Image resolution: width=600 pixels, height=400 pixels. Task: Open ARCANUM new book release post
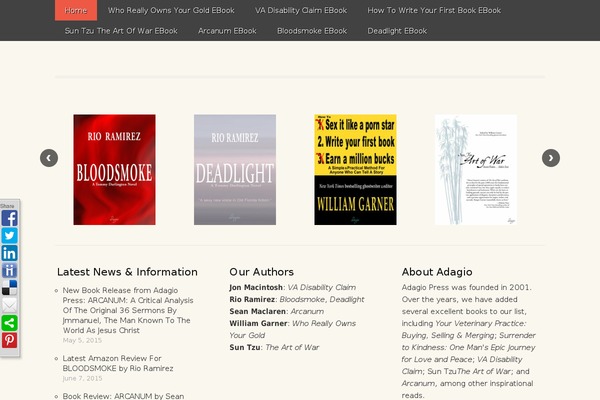pyautogui.click(x=128, y=310)
